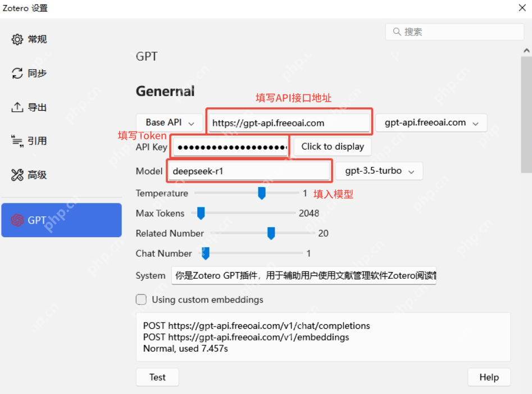The image size is (532, 394).
Task: Click the Chat Number slider handle
Action: pos(205,253)
